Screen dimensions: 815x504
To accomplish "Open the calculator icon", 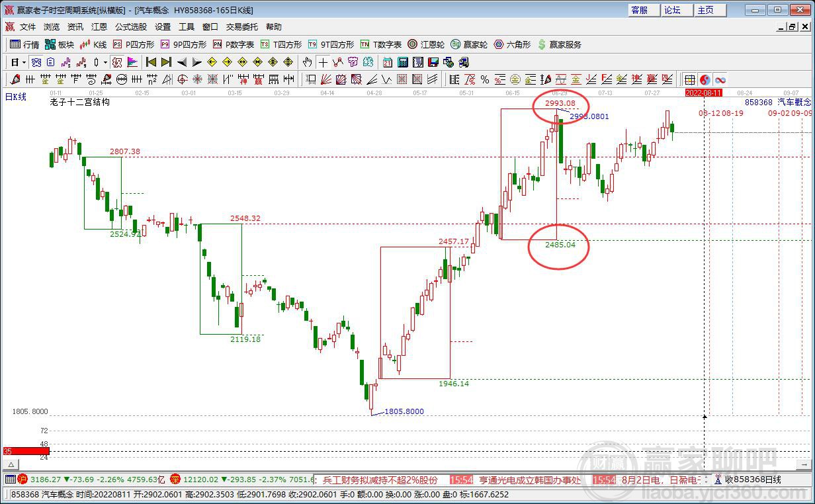I will coord(403,62).
